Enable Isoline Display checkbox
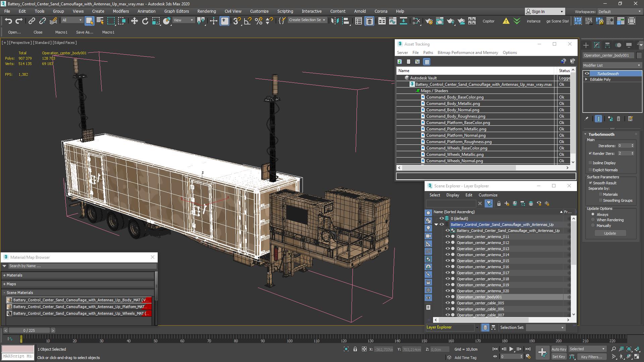Screen dimensions: 644x362 (590, 163)
